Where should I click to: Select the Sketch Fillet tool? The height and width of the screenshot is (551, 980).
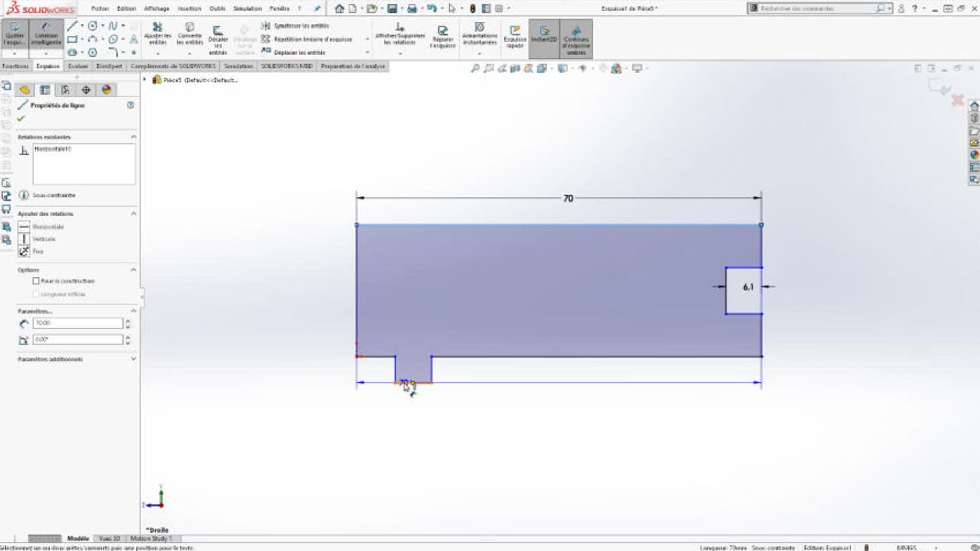pyautogui.click(x=113, y=52)
